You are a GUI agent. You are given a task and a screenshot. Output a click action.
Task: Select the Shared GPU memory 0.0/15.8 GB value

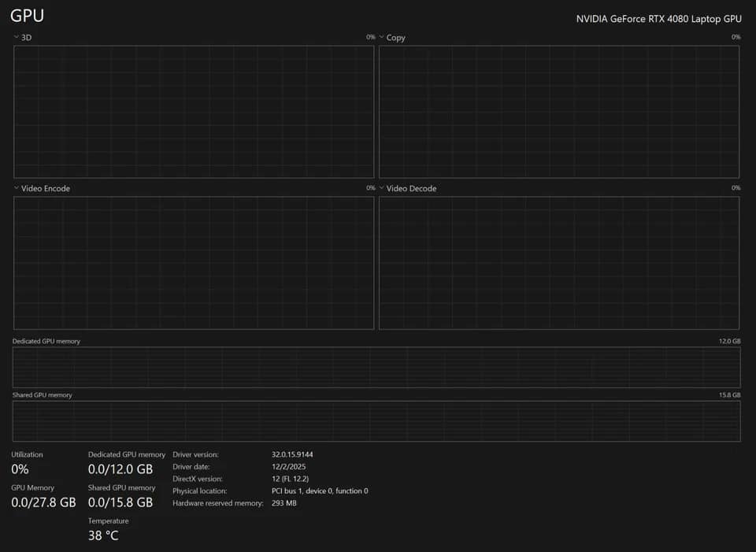(x=120, y=502)
